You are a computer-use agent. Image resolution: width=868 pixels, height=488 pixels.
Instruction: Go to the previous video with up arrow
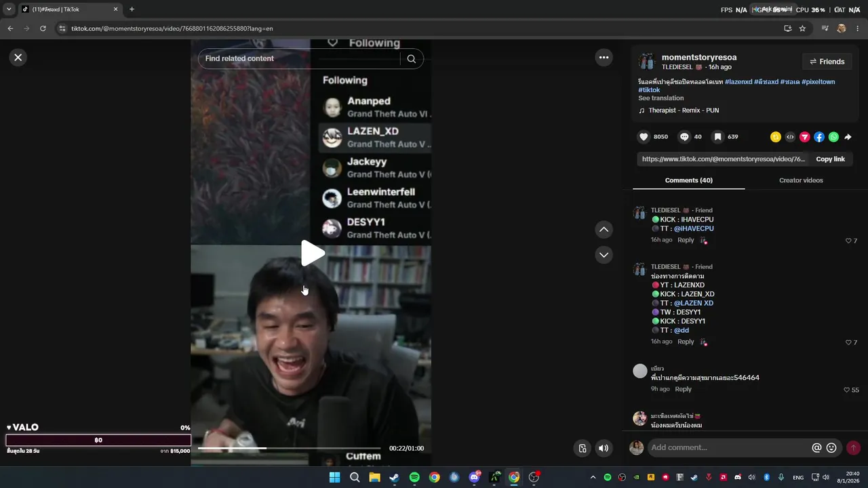[x=604, y=230]
